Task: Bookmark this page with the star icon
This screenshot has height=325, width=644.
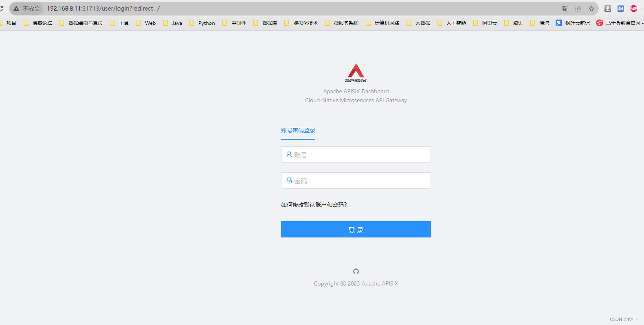Action: pos(591,9)
